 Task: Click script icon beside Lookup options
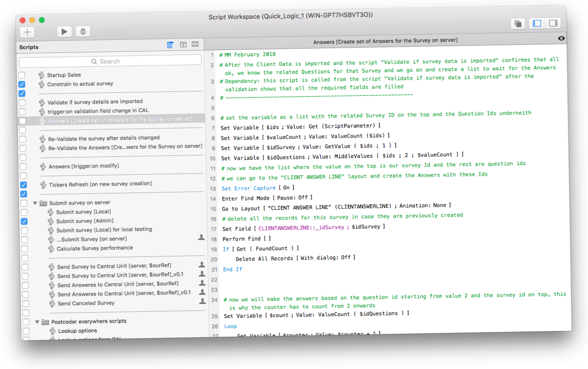(53, 331)
